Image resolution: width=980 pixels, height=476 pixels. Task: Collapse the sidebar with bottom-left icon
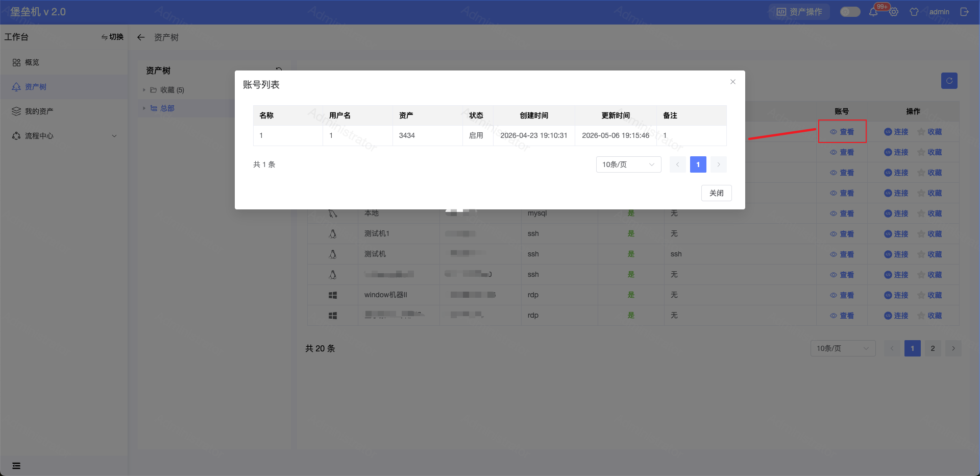pyautogui.click(x=16, y=466)
